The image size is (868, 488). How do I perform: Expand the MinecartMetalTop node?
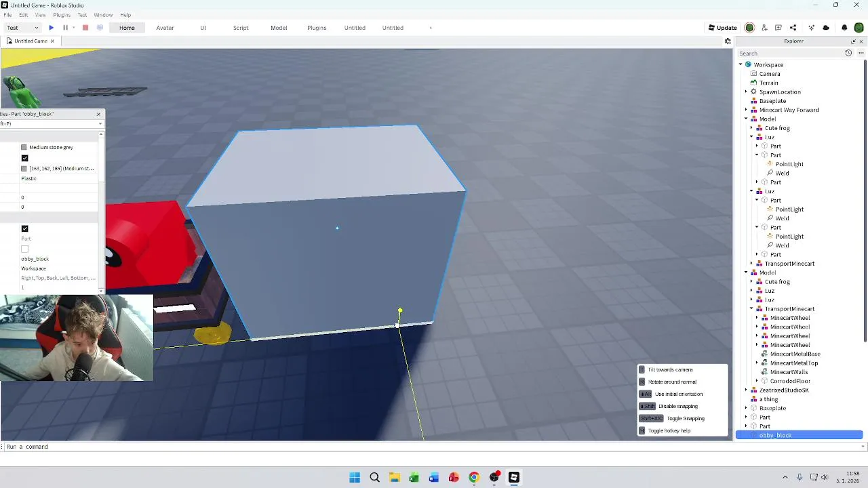click(x=757, y=363)
